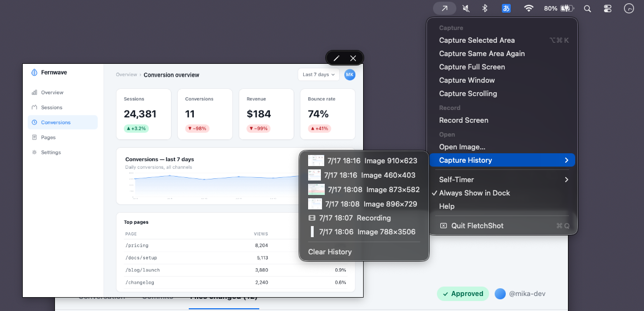Go to Sessions in Fernwave sidebar
644x311 pixels.
[x=63, y=107]
